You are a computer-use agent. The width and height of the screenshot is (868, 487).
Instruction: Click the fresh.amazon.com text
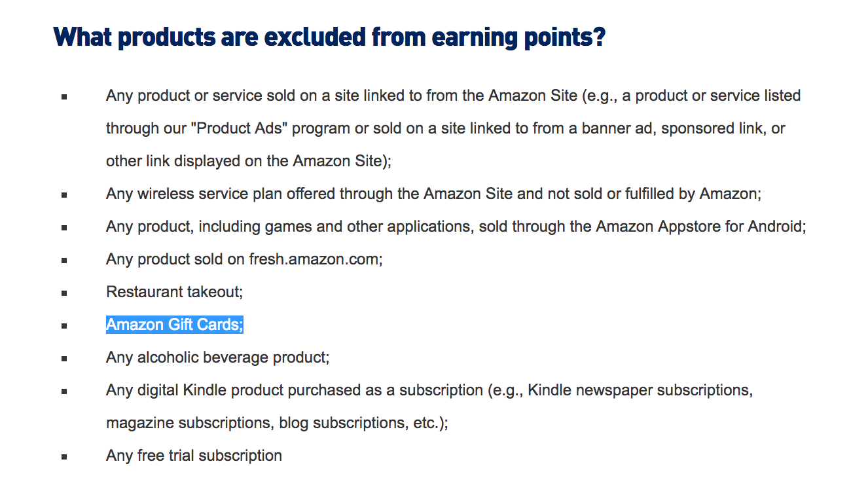click(x=314, y=259)
